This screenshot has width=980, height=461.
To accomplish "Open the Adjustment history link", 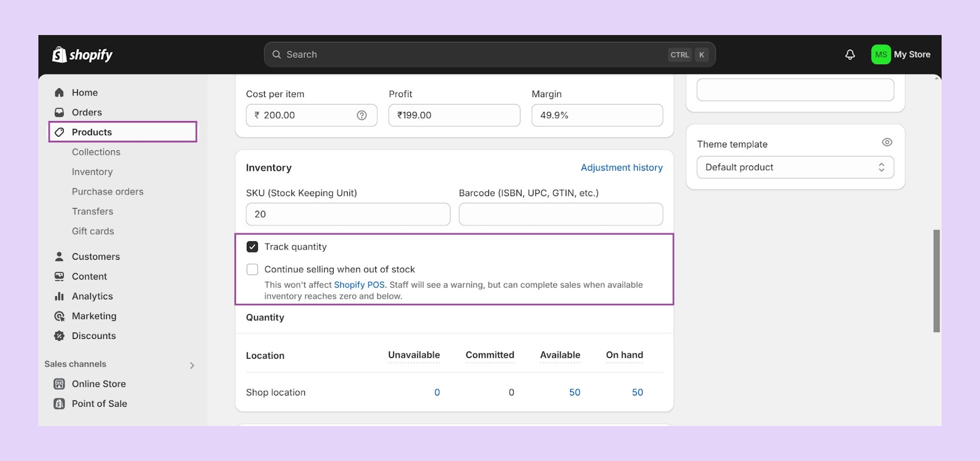I will (621, 168).
